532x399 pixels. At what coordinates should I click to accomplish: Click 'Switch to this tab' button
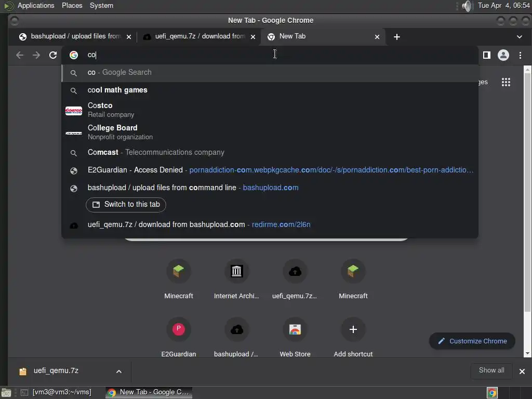[x=126, y=205]
